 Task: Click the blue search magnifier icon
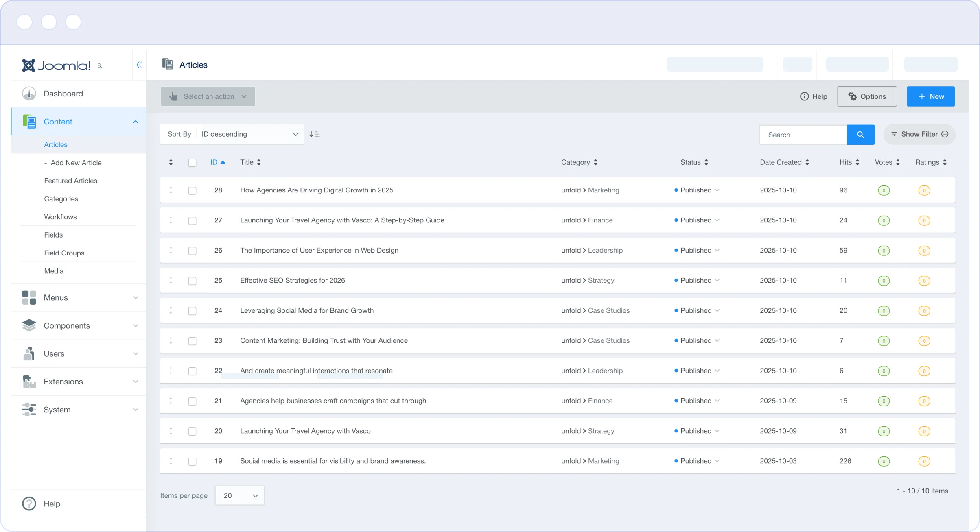click(x=860, y=135)
